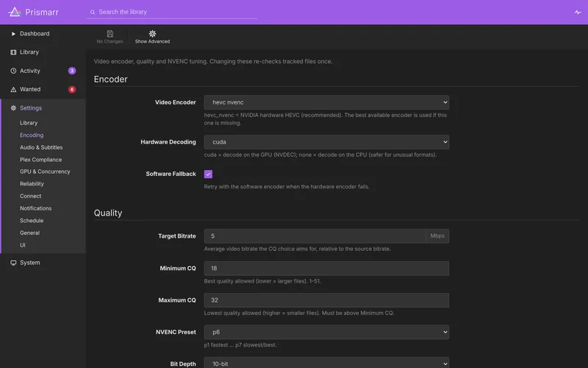Click the Show Advanced gear icon
The width and height of the screenshot is (588, 368).
152,34
